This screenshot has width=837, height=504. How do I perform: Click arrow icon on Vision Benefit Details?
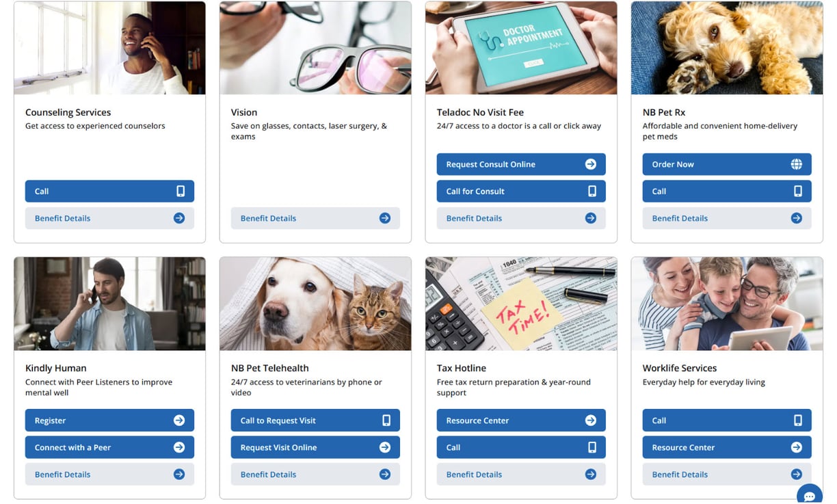[385, 218]
